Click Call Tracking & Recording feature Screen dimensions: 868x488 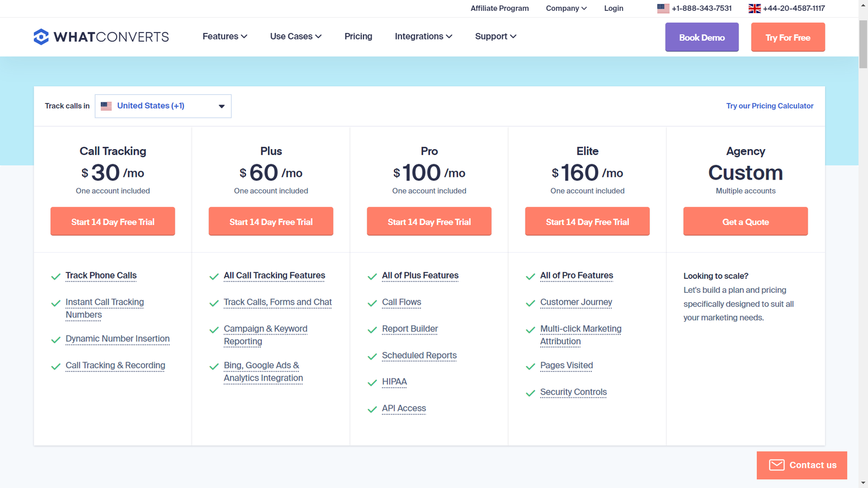point(116,365)
